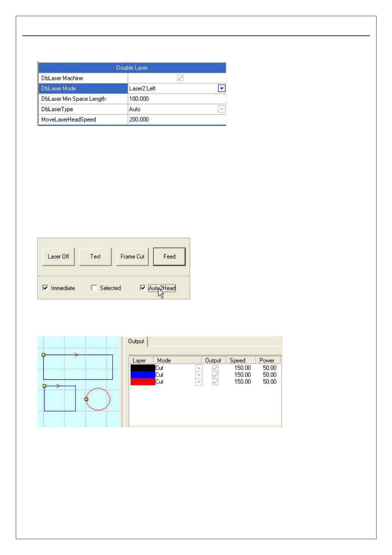Open Mode dropdown for black layer

[x=199, y=368]
